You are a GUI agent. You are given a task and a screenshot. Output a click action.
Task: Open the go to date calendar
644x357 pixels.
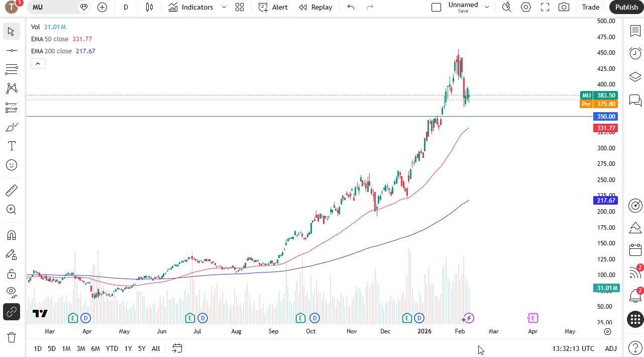[177, 348]
